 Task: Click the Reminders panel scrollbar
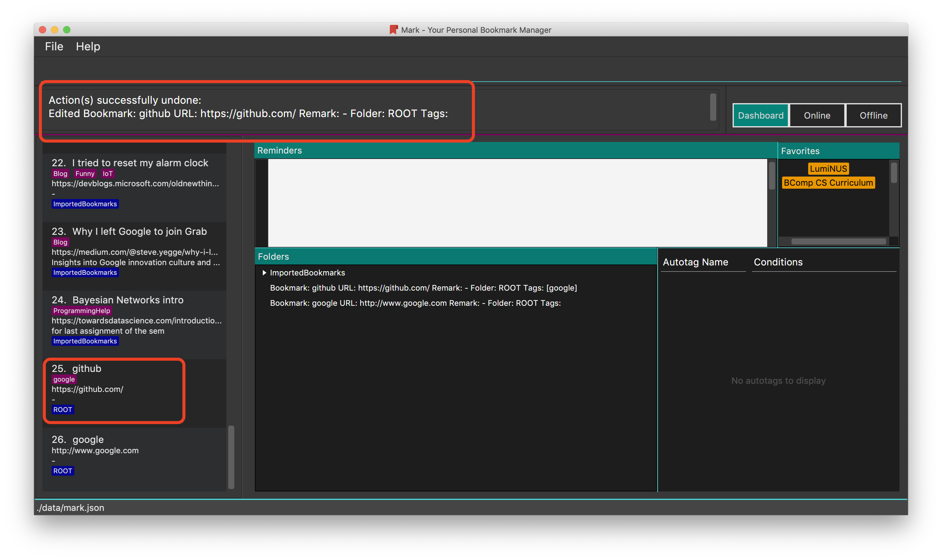click(771, 175)
